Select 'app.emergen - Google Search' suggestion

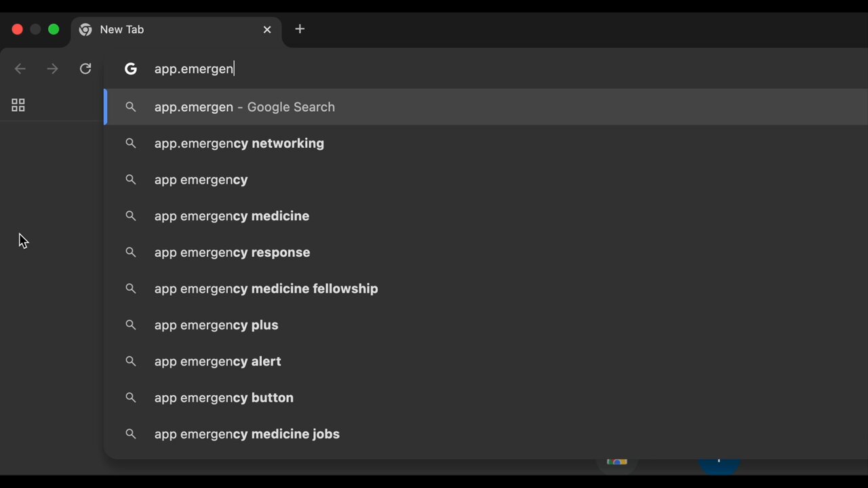tap(486, 107)
